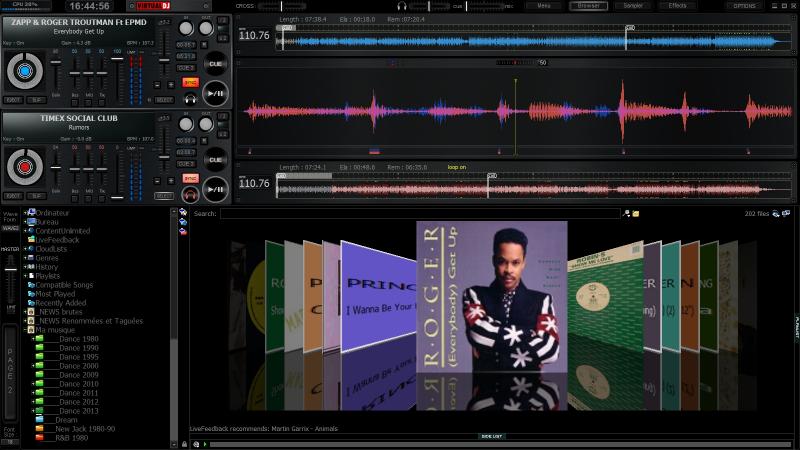Image resolution: width=800 pixels, height=450 pixels.
Task: Click the bottom deck pitch plus button
Action: tap(171, 181)
